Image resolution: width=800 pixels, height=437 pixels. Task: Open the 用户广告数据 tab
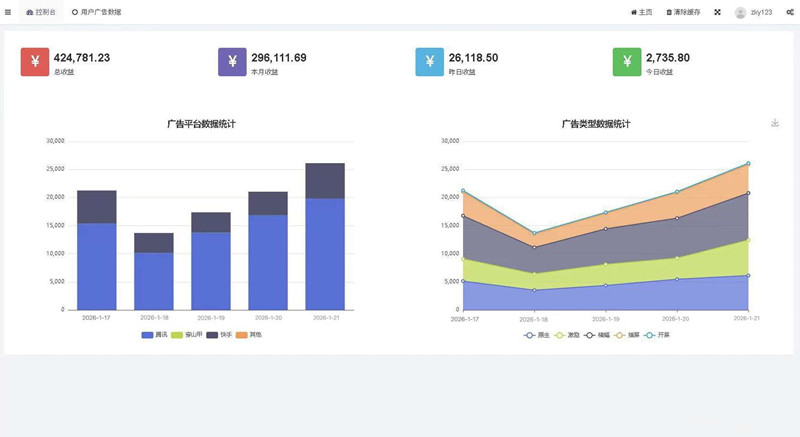coord(96,12)
